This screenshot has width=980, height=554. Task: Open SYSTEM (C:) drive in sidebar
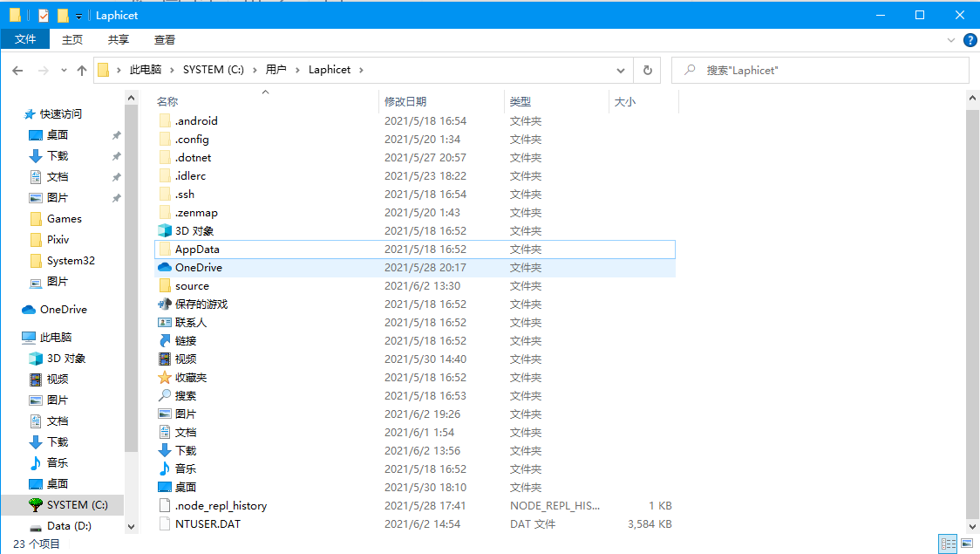[77, 504]
